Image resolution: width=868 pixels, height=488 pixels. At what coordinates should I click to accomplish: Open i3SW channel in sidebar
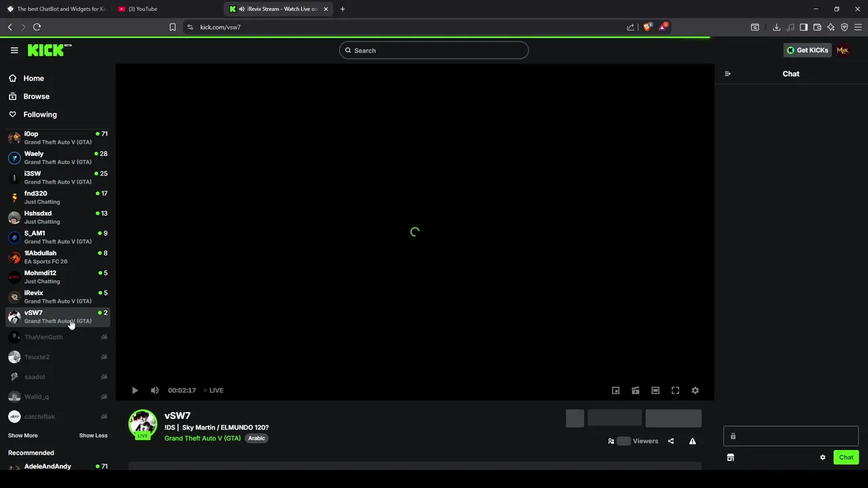pos(58,177)
